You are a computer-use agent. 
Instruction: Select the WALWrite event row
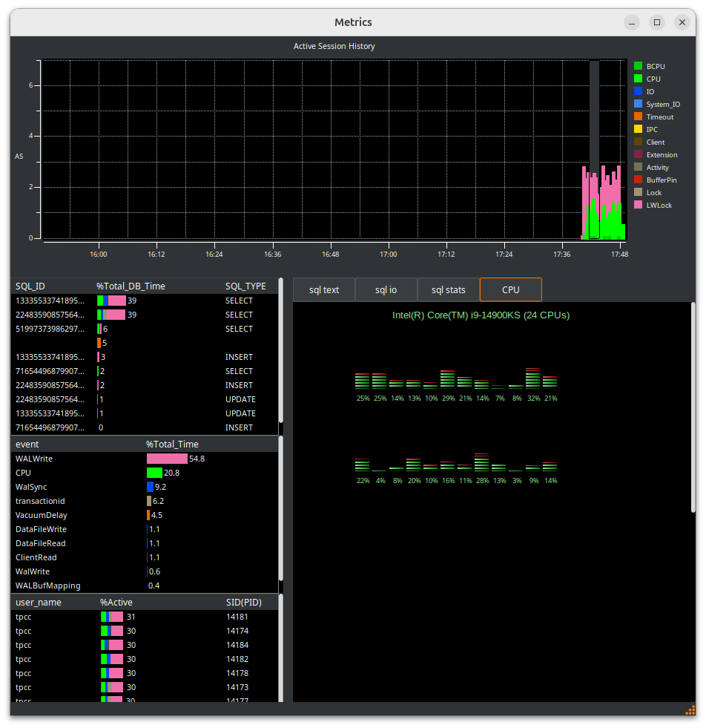tap(34, 459)
